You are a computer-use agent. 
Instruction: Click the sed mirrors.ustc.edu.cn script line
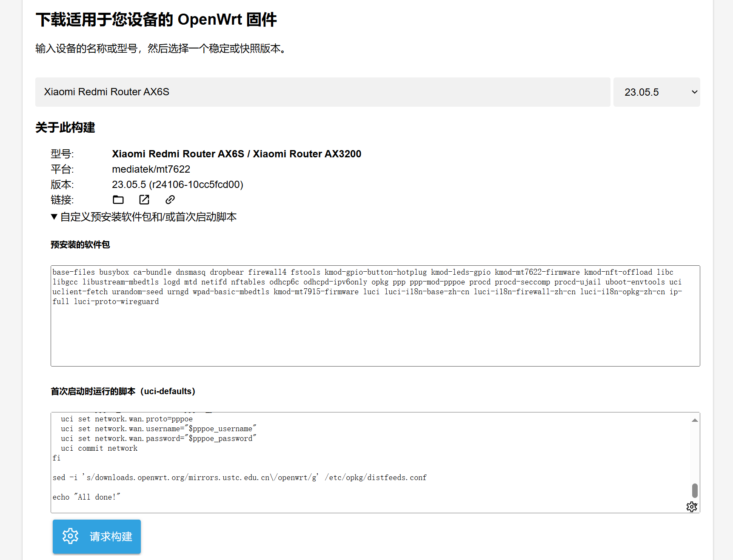[240, 478]
